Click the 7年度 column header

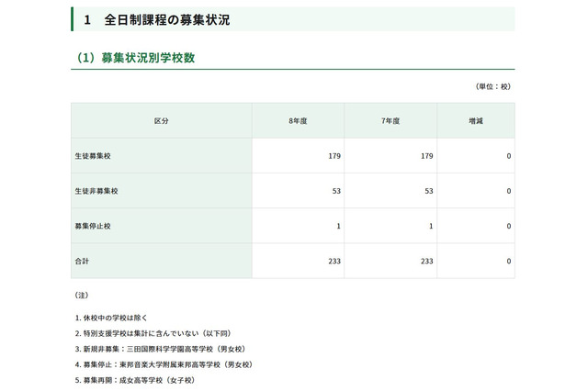(390, 121)
